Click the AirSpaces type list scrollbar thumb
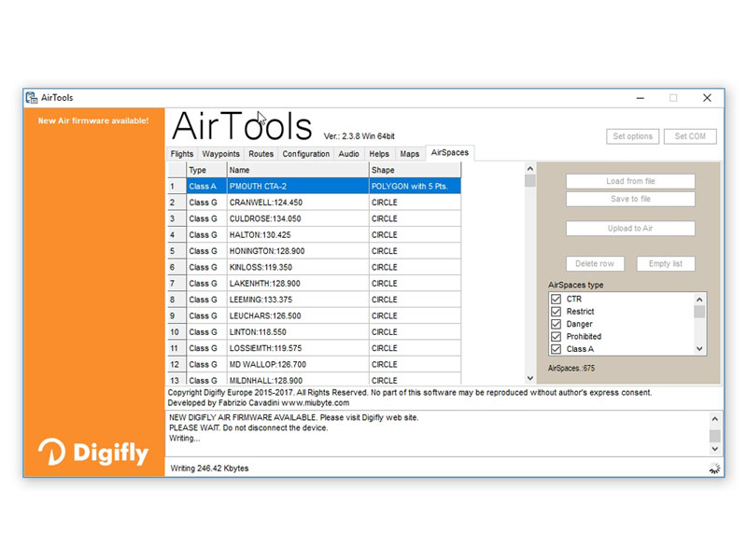Viewport: 747px width, 560px height. point(699,312)
